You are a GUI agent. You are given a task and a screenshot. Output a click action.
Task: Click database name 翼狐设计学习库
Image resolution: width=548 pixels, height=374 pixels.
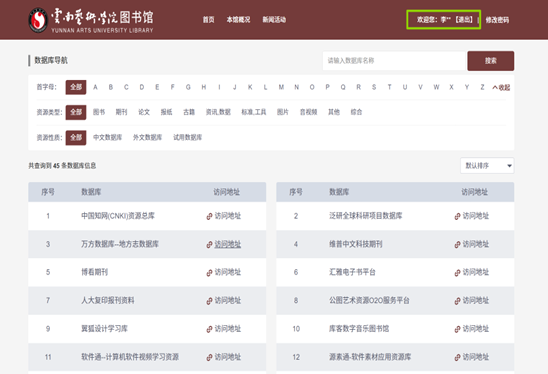tap(104, 329)
